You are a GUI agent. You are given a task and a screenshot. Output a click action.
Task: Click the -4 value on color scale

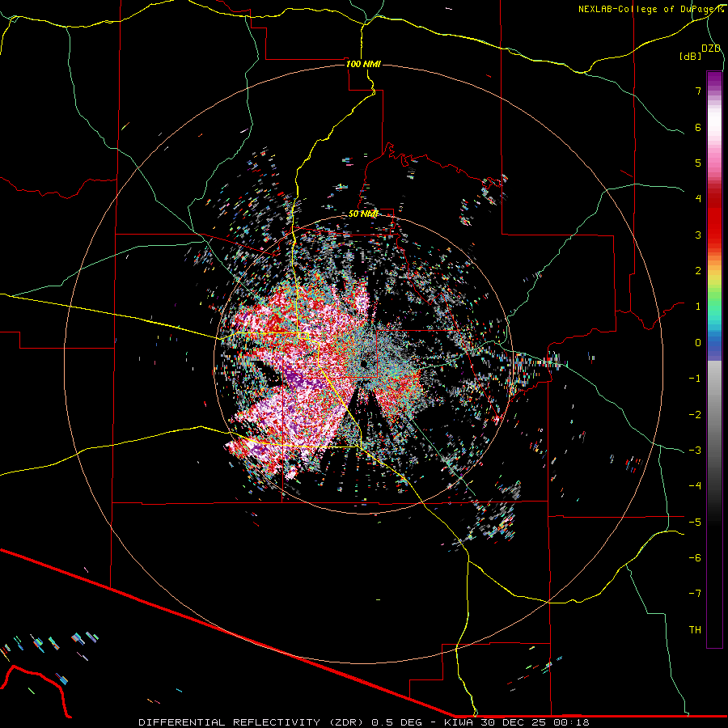(x=695, y=485)
